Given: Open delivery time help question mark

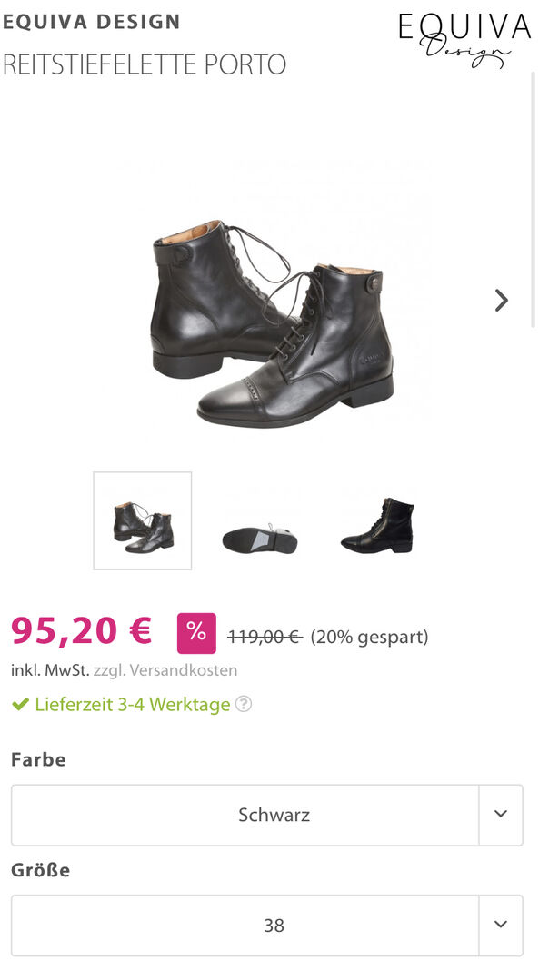Looking at the screenshot, I should 244,705.
